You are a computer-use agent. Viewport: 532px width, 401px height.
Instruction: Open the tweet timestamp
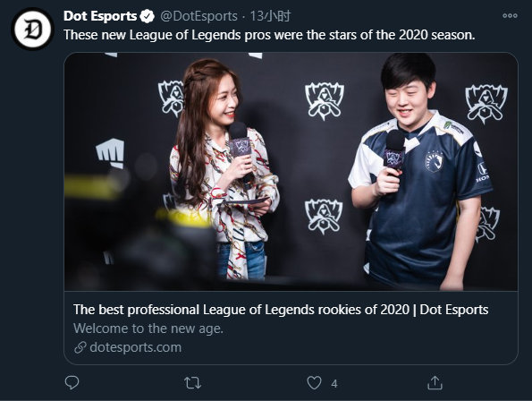(270, 16)
